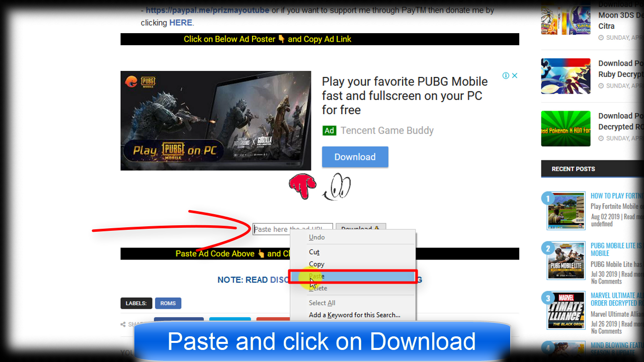Click the 'Click on Below Ad Poster' instruction bar

tap(319, 39)
